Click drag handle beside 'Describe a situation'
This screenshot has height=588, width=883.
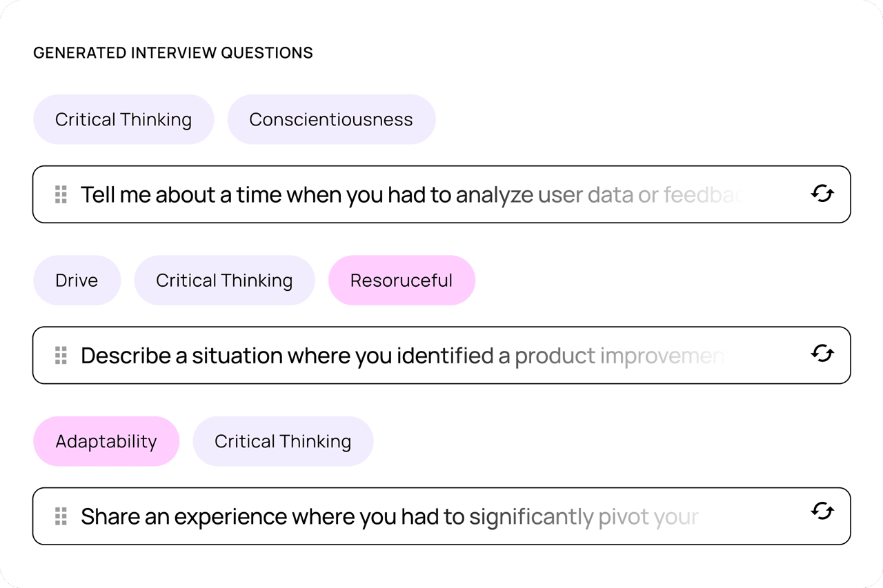(61, 356)
